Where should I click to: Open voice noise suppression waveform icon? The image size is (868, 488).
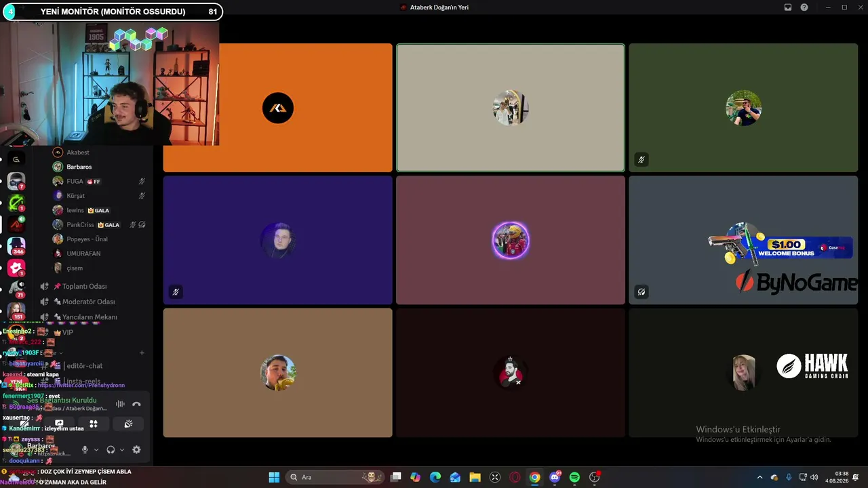pos(120,404)
